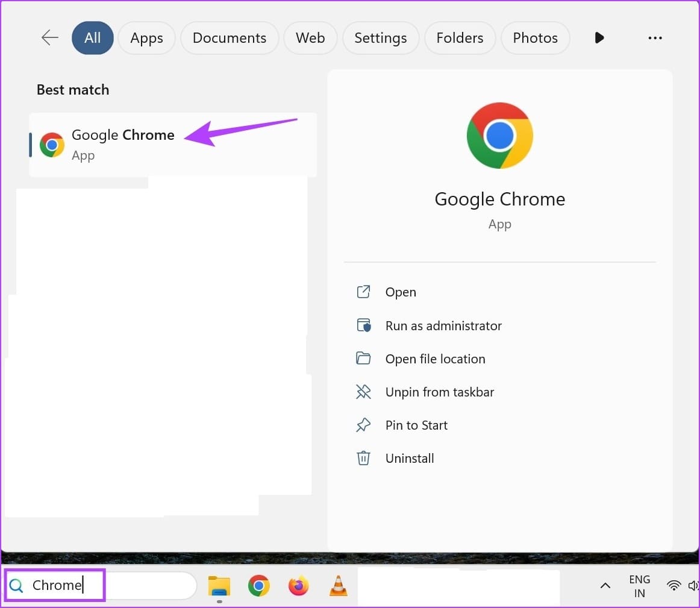Open the Documents filter tab
The image size is (700, 608).
(229, 38)
